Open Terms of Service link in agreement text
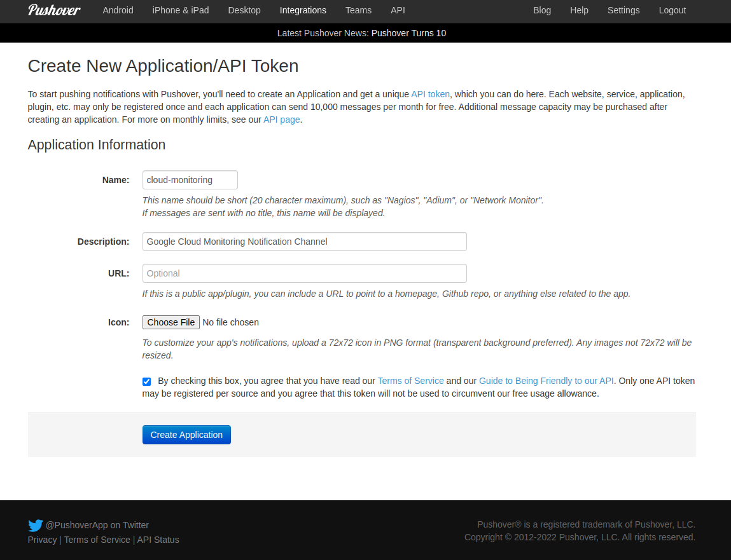 (x=411, y=381)
